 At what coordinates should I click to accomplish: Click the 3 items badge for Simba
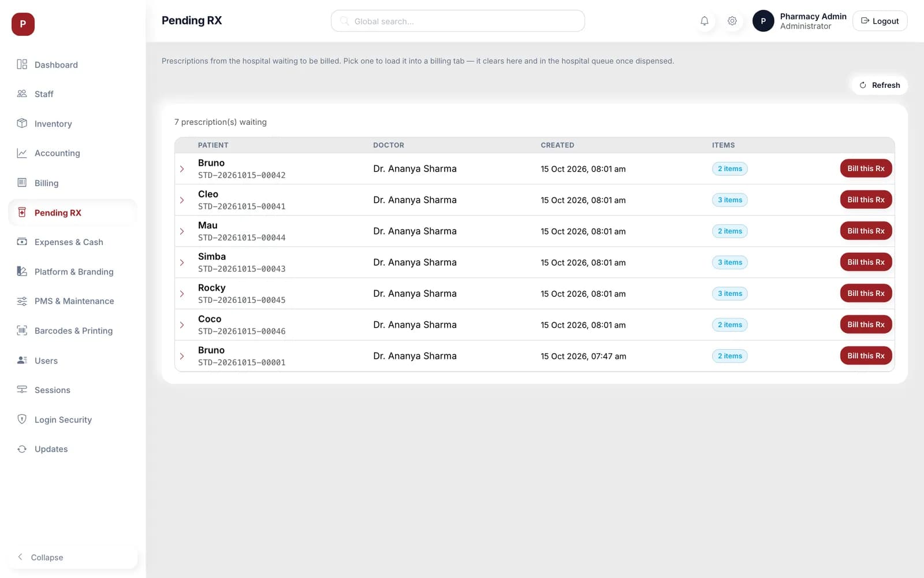coord(730,262)
